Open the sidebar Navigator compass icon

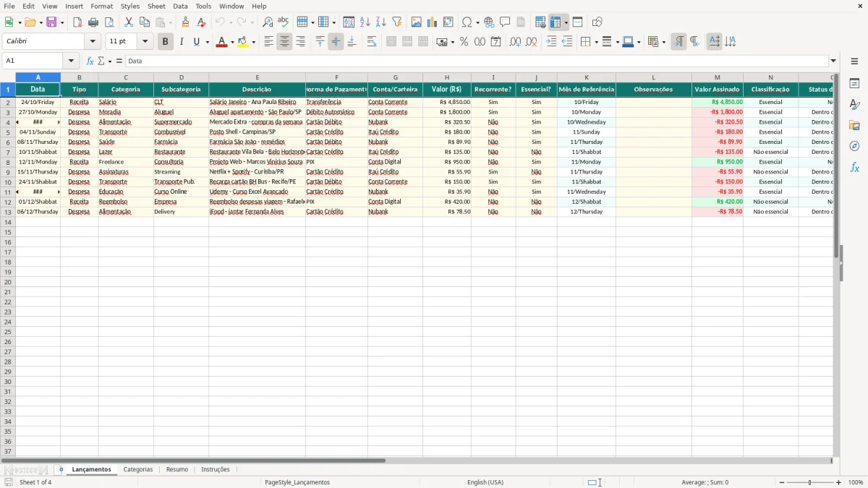(854, 146)
